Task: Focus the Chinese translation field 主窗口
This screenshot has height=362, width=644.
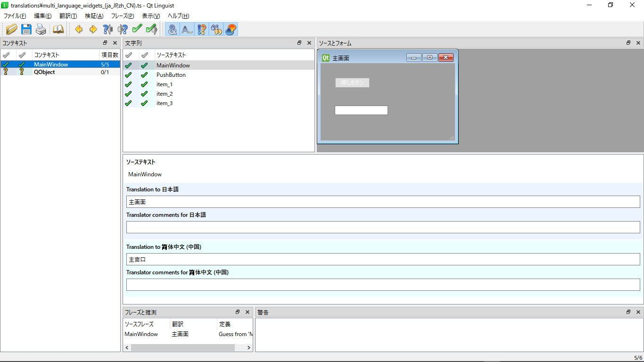Action: click(x=383, y=259)
